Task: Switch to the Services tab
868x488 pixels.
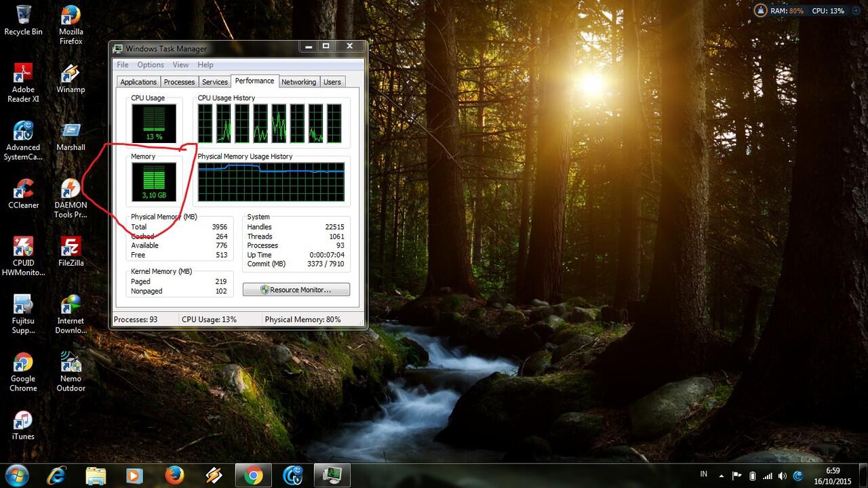Action: click(215, 82)
